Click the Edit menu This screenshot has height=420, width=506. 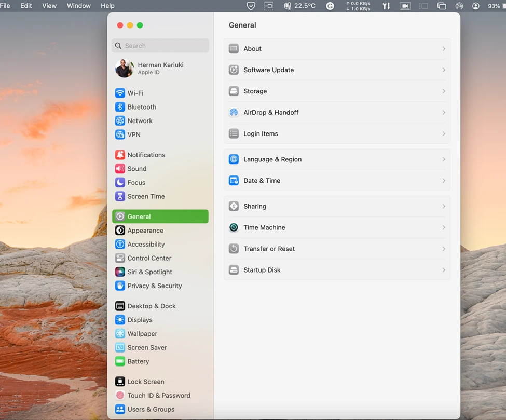click(x=26, y=6)
